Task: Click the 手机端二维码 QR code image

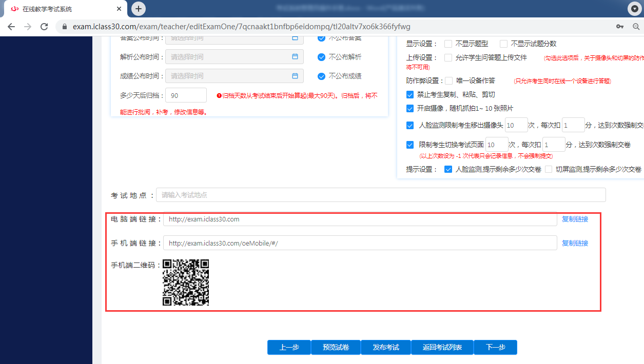Action: pos(186,282)
